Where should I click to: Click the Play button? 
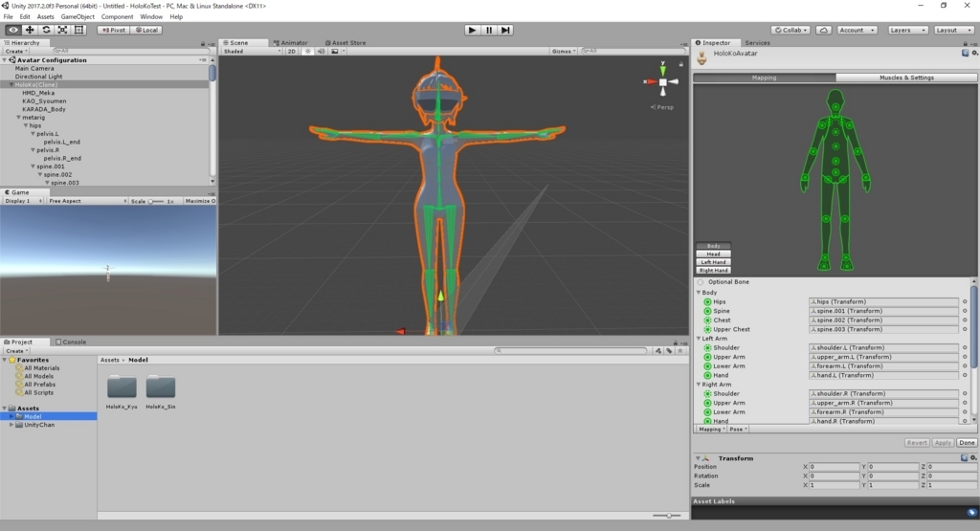click(472, 30)
